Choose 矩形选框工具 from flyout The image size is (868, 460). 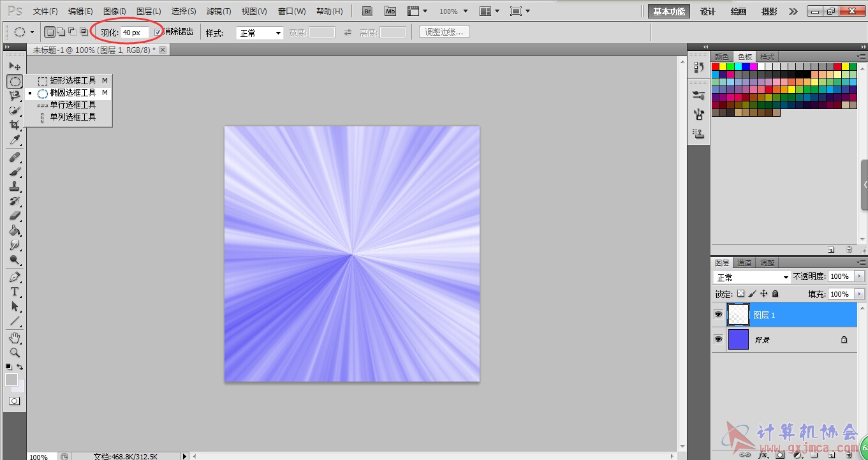(x=69, y=81)
